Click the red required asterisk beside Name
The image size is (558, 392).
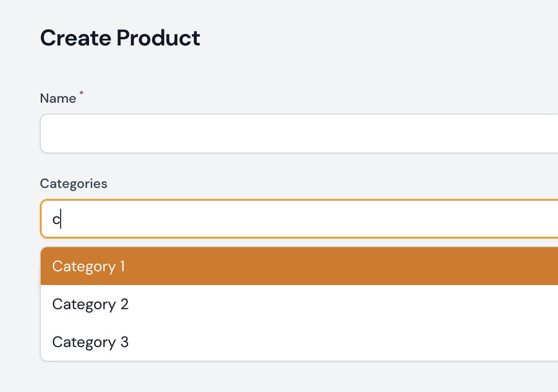tap(81, 94)
